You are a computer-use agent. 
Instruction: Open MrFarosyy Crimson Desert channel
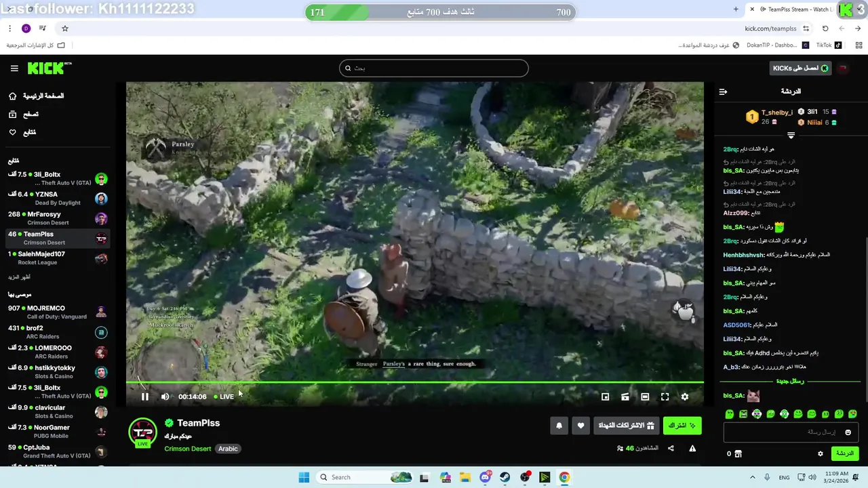[58, 218]
